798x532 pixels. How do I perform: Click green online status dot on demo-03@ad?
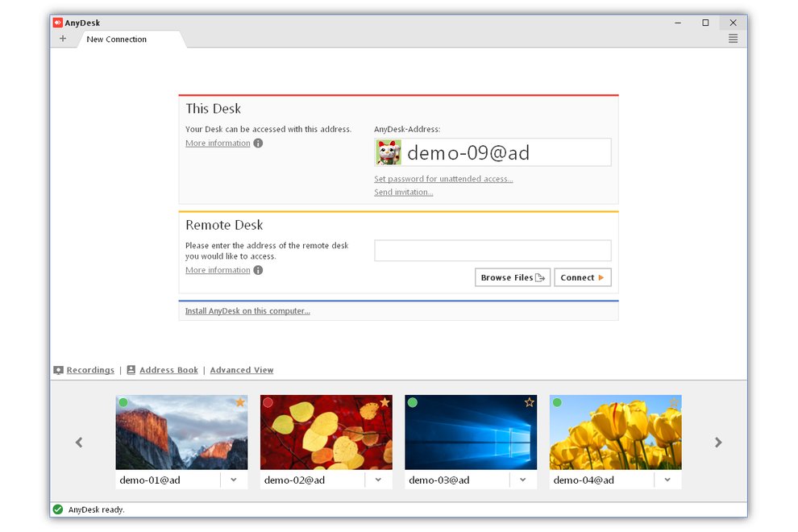412,403
